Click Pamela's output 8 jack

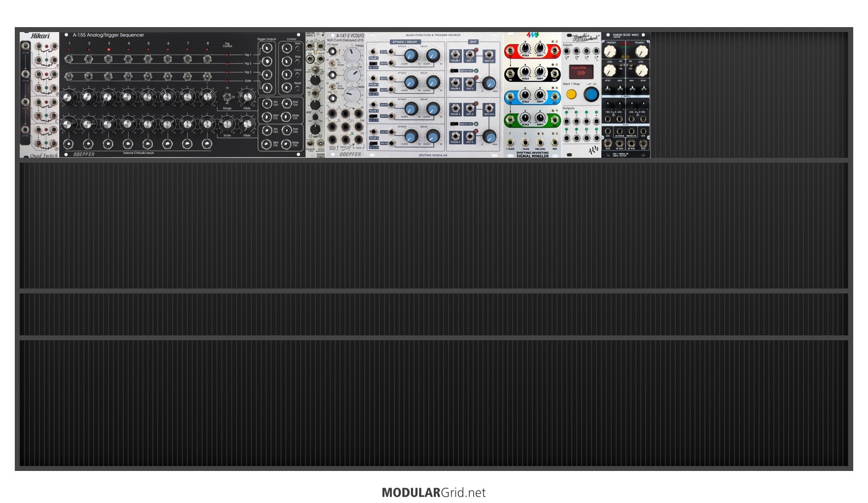[x=596, y=138]
